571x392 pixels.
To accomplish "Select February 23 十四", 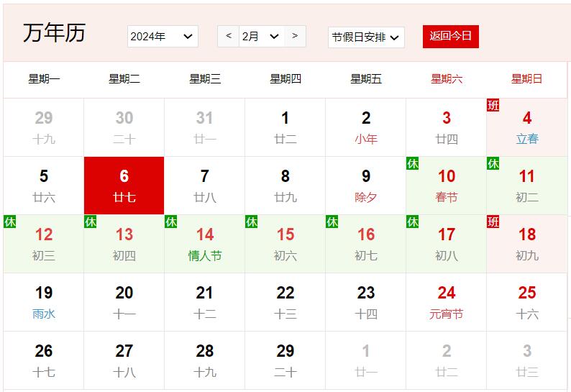I will (x=365, y=302).
